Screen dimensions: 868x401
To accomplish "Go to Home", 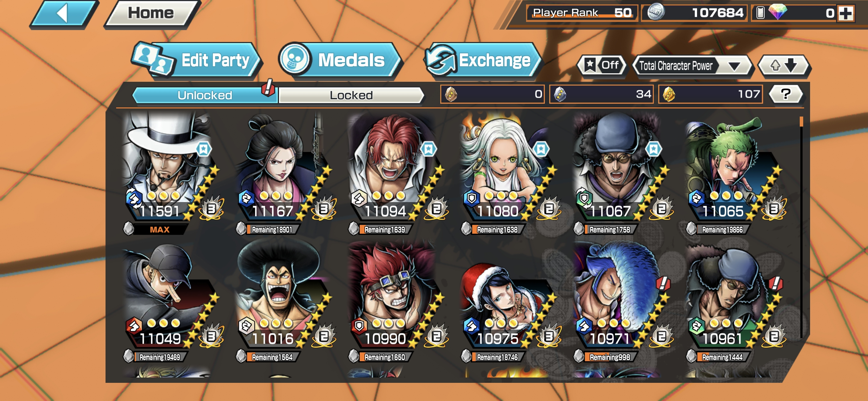I will click(x=151, y=13).
